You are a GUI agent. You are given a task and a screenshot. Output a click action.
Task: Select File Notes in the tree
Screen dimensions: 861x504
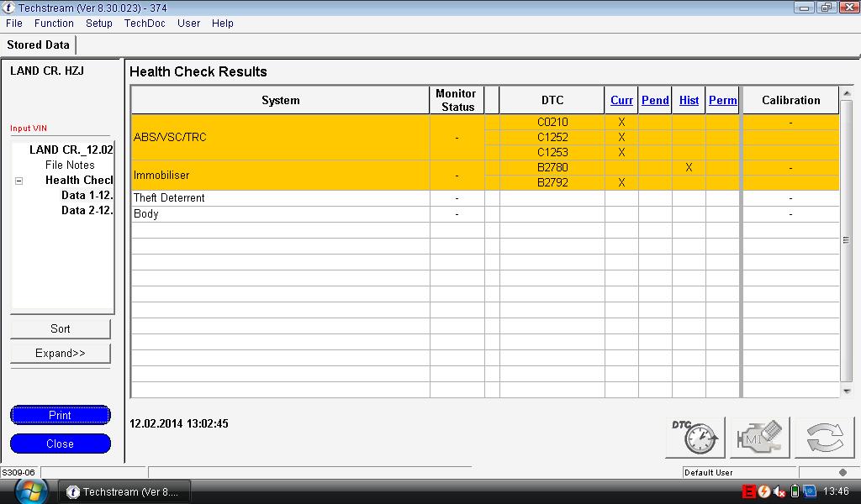(x=70, y=165)
